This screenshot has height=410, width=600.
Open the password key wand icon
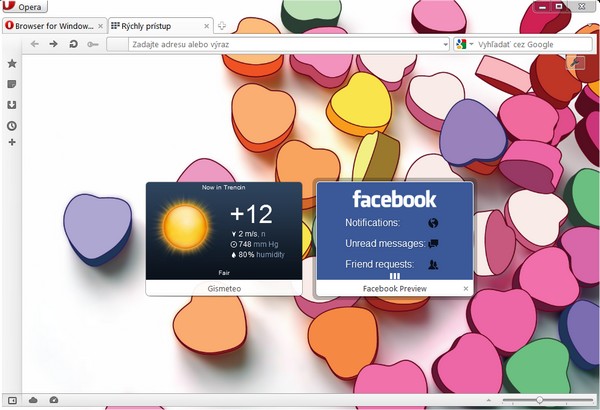coord(93,44)
